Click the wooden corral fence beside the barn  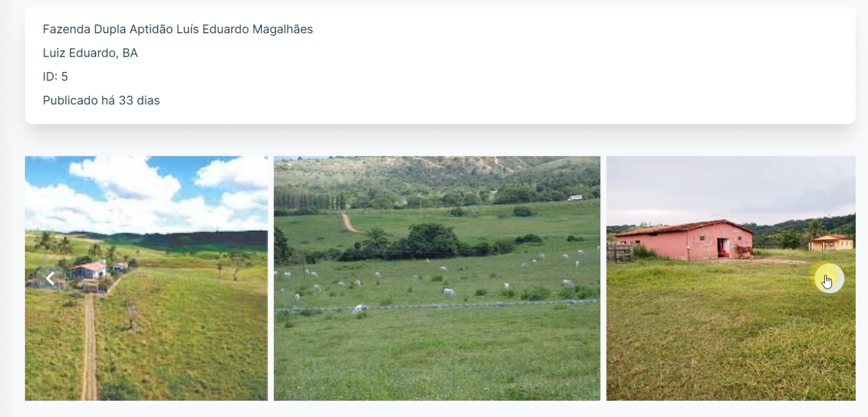(x=619, y=252)
